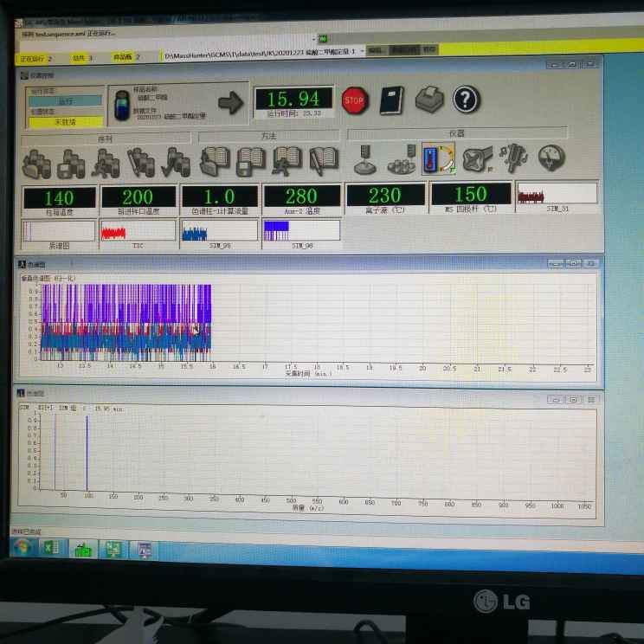The width and height of the screenshot is (644, 644).
Task: Select the GC oven thermometer instrument icon
Action: click(438, 159)
